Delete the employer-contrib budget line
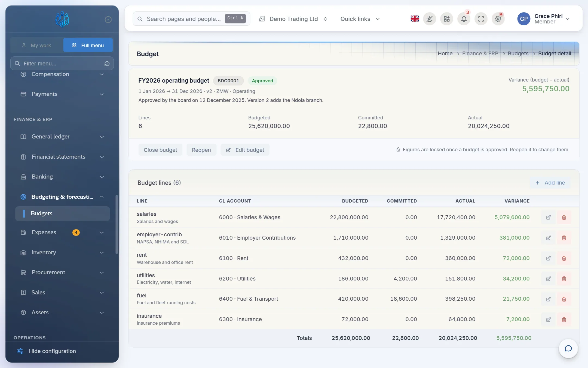 [564, 238]
